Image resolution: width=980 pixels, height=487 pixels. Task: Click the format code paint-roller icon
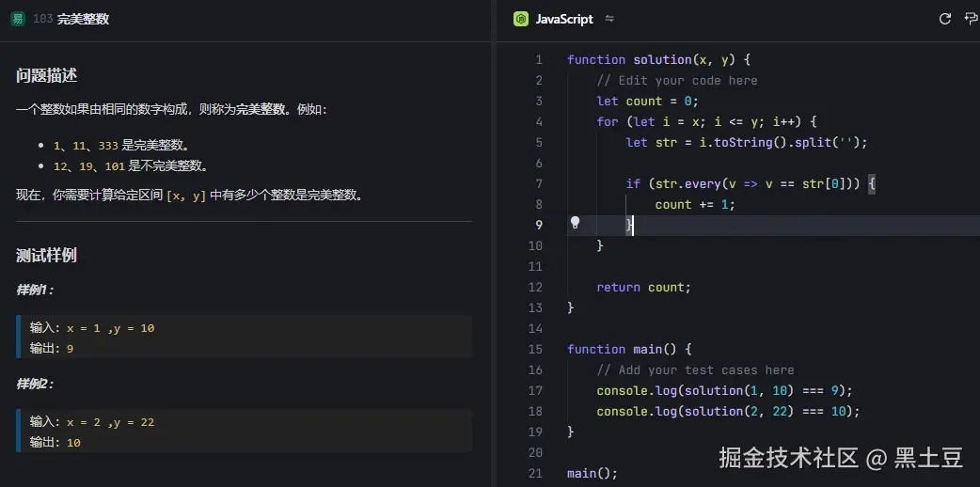[x=972, y=19]
